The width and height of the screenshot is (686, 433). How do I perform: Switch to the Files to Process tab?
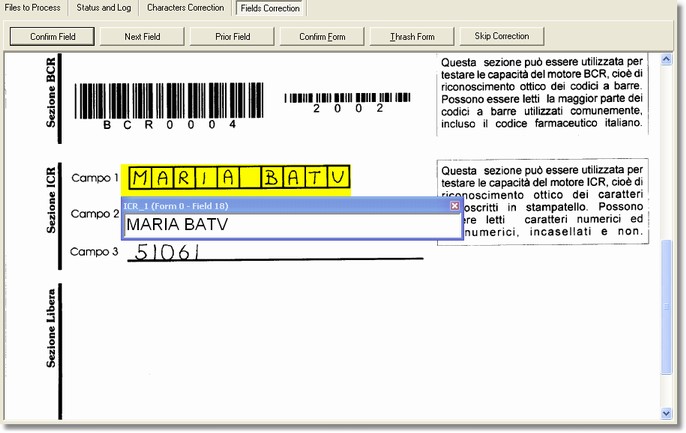(32, 8)
